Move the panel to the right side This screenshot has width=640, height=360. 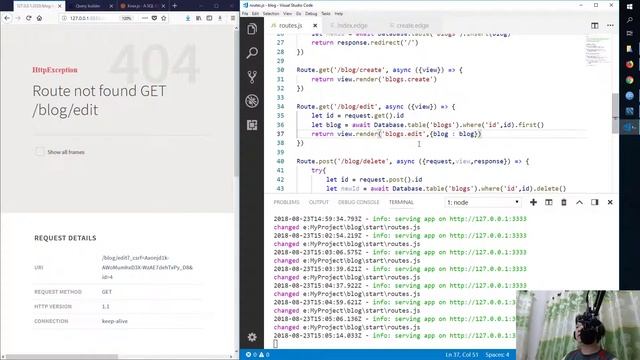click(595, 202)
